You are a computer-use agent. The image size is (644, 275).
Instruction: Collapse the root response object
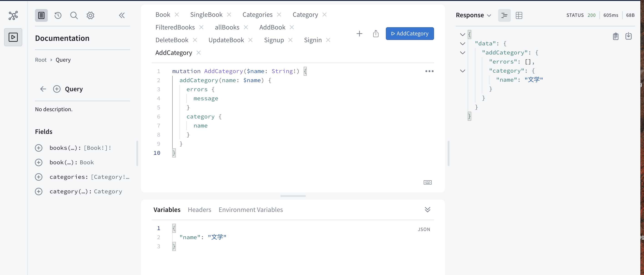pos(462,35)
